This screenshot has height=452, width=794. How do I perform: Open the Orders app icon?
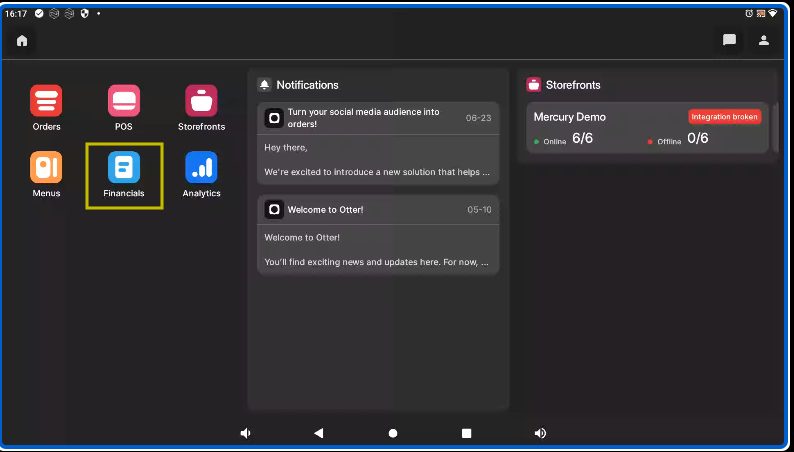tap(46, 102)
